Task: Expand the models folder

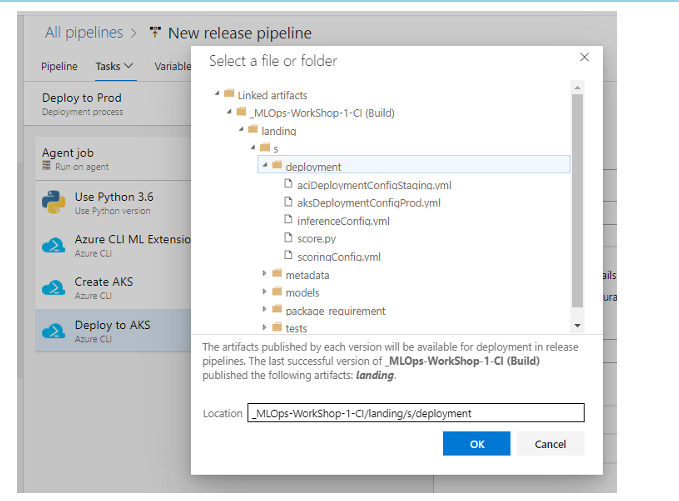Action: [264, 292]
